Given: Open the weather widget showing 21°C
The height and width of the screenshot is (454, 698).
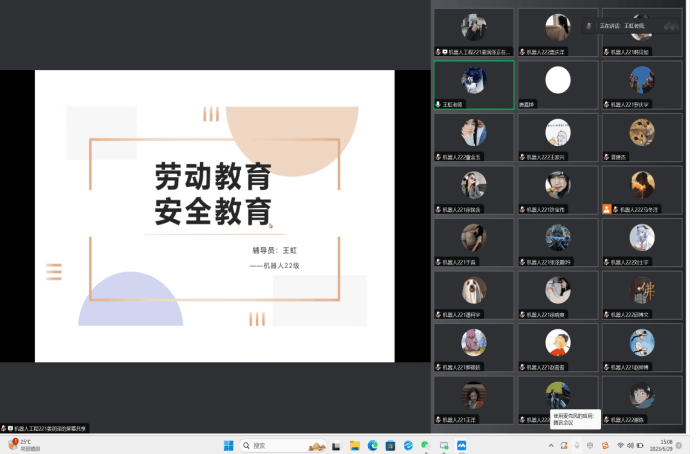Looking at the screenshot, I should [21, 445].
